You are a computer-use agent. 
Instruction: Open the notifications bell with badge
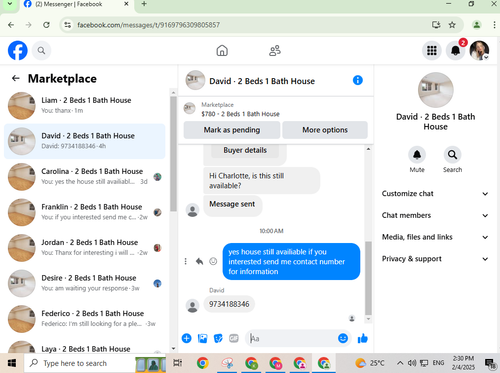(x=456, y=51)
